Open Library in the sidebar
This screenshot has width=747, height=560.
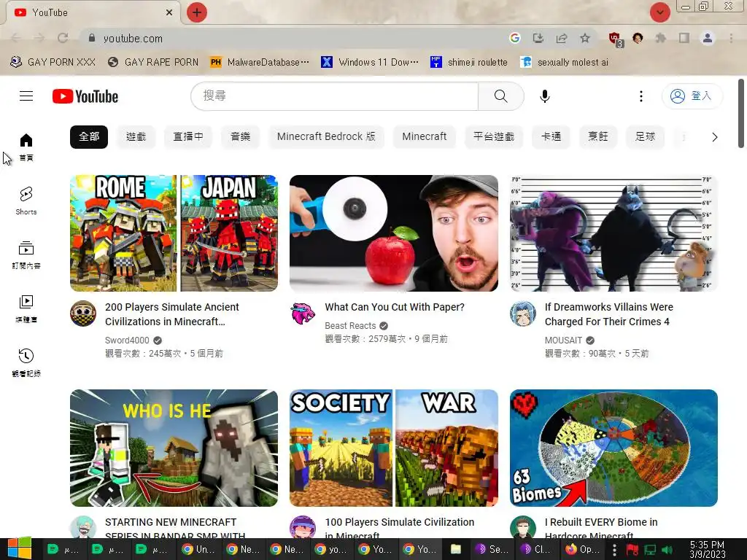click(26, 308)
